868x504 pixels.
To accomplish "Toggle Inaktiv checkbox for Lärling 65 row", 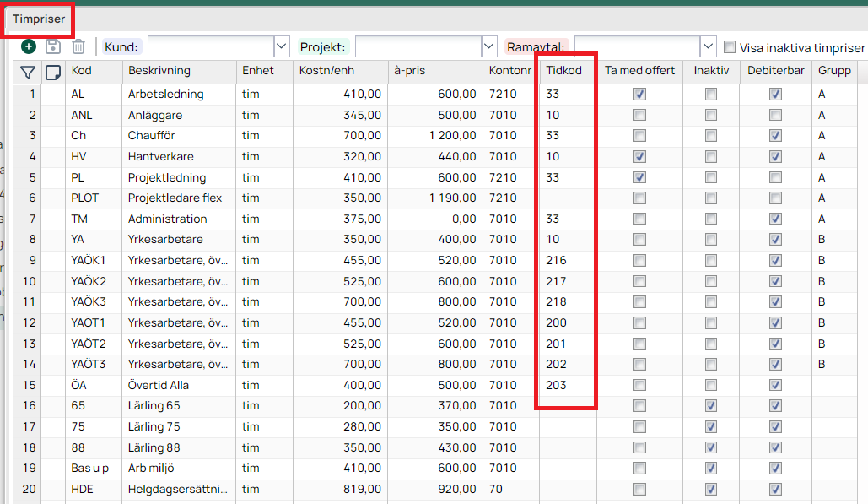I will click(711, 406).
